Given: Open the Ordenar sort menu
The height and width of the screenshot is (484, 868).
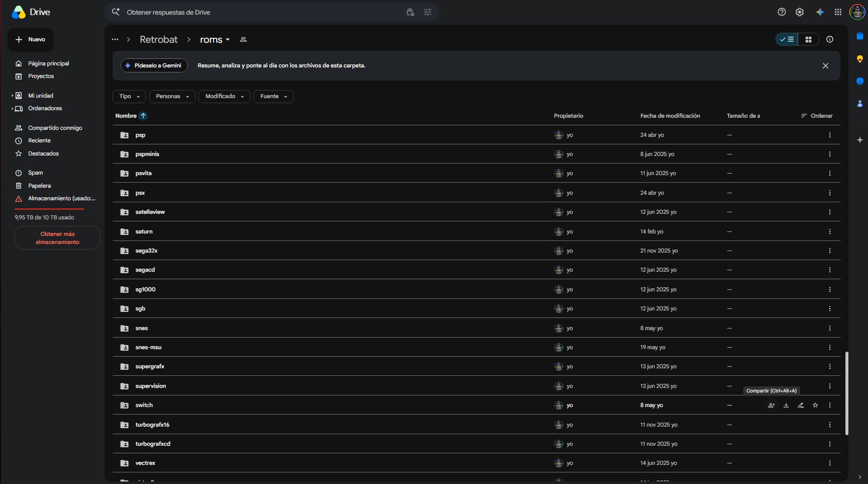Looking at the screenshot, I should click(817, 116).
